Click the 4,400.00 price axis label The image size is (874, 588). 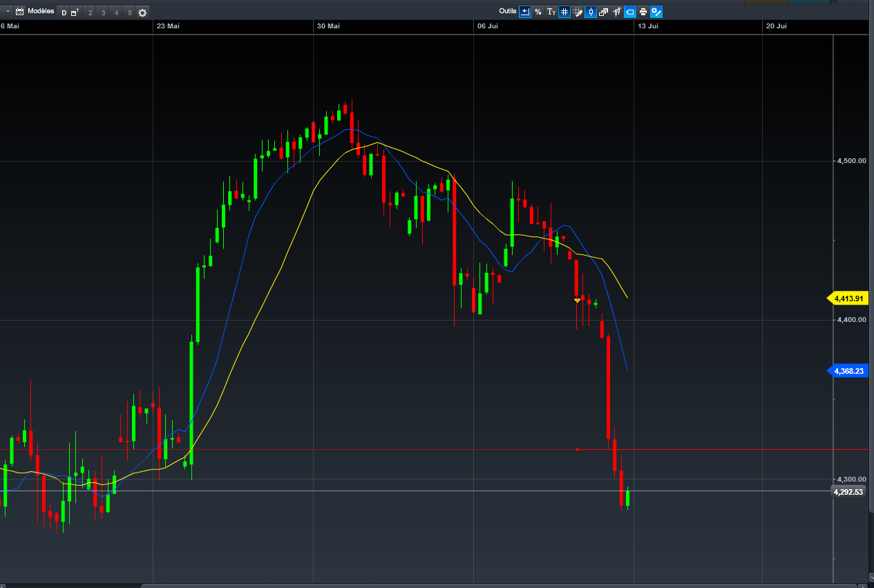pos(851,320)
